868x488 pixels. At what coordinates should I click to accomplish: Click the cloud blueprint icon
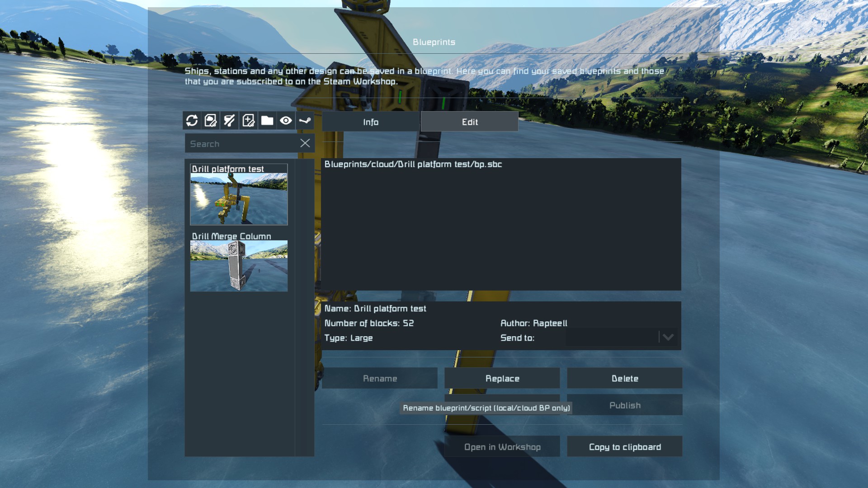(x=211, y=121)
